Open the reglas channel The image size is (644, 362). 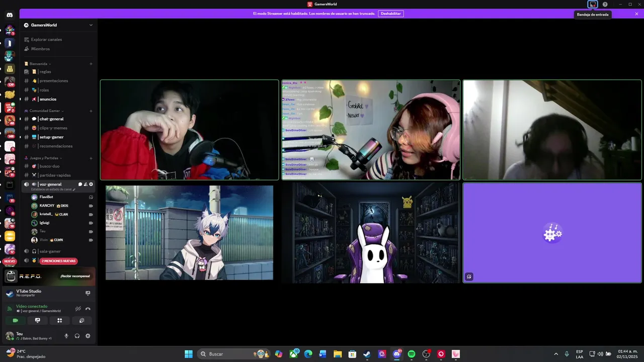click(x=58, y=71)
